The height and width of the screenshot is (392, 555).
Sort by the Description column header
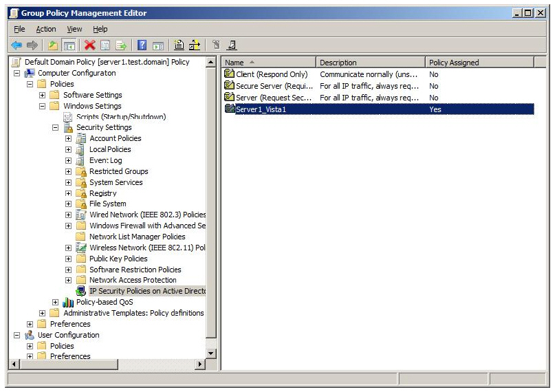coord(370,63)
